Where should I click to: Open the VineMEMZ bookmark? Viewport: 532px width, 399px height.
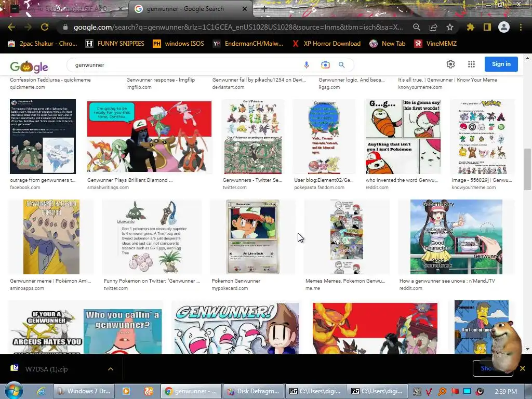click(x=435, y=44)
